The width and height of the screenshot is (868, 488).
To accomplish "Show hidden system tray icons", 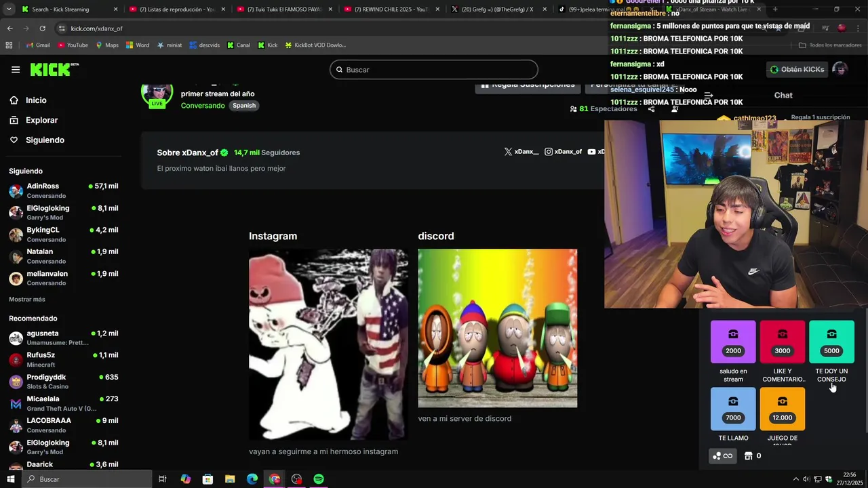I will (795, 479).
